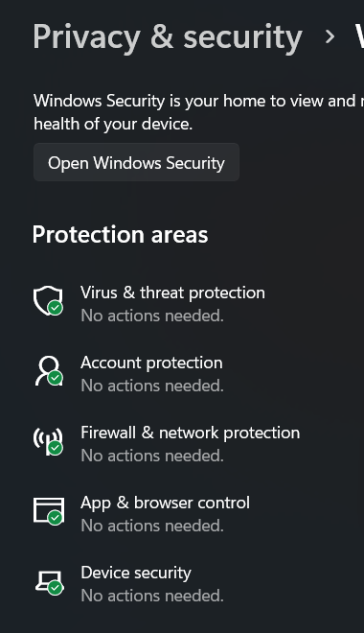Click green checkmark badge on account icon
The height and width of the screenshot is (633, 364).
click(56, 378)
